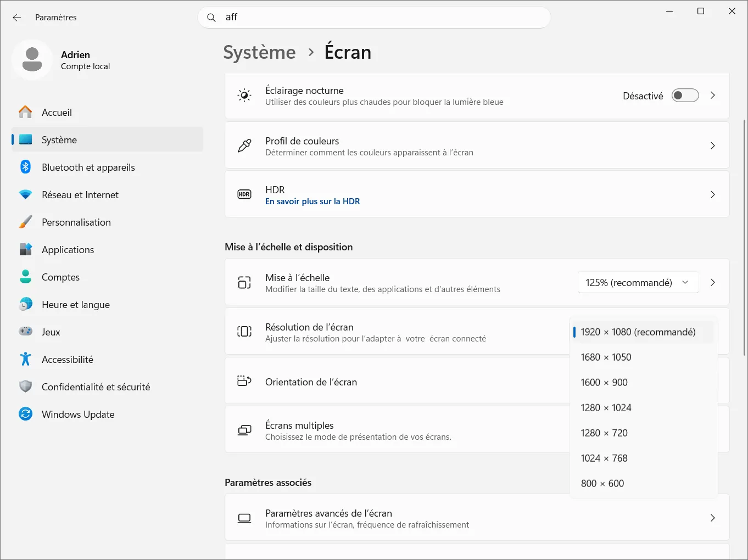Click the Paramètres associés heading
Image resolution: width=748 pixels, height=560 pixels.
268,483
